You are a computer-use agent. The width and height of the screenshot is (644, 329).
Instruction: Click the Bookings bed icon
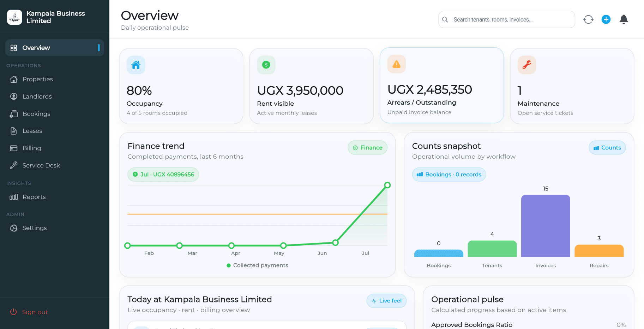[x=14, y=114]
